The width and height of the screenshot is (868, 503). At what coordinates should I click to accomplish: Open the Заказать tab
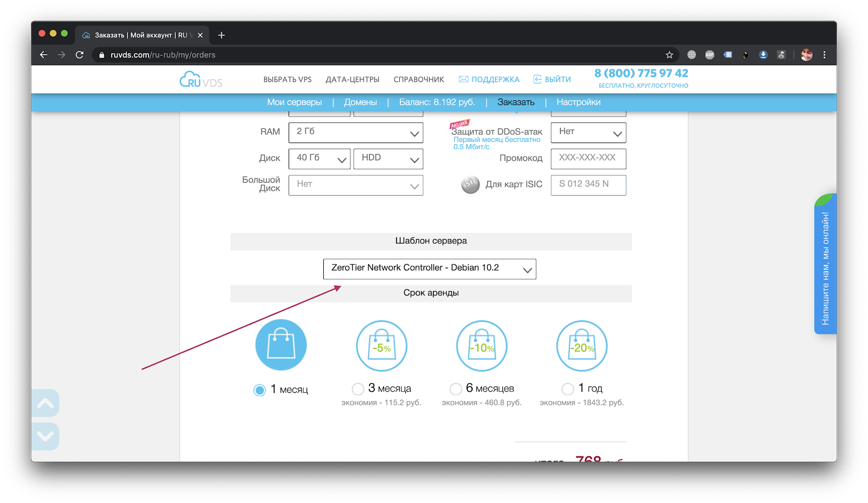coord(516,102)
